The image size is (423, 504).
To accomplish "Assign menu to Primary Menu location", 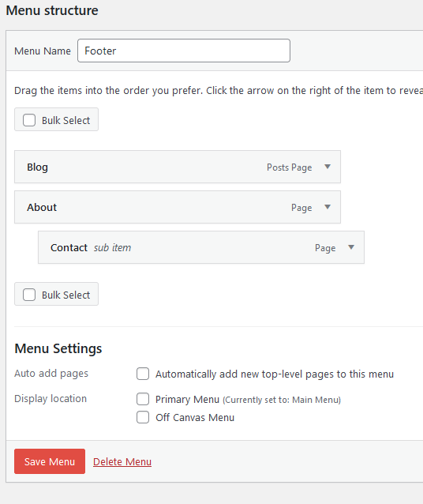I will pos(143,399).
